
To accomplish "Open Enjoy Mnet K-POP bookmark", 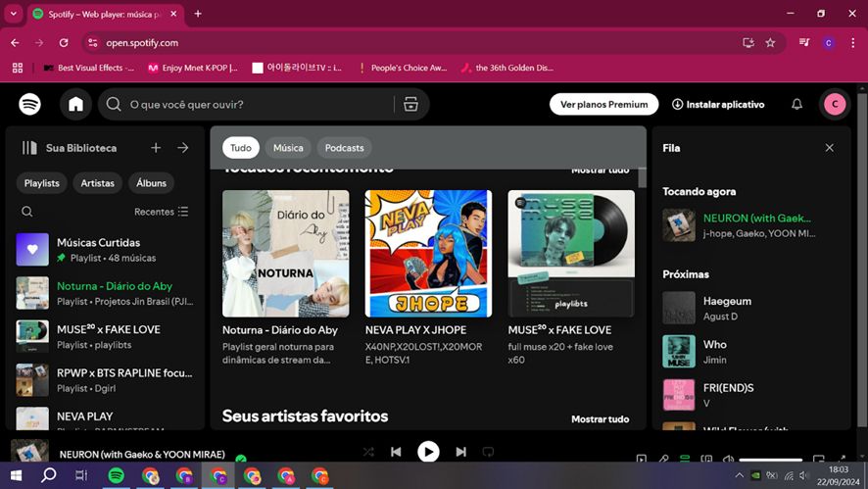I will click(x=193, y=68).
